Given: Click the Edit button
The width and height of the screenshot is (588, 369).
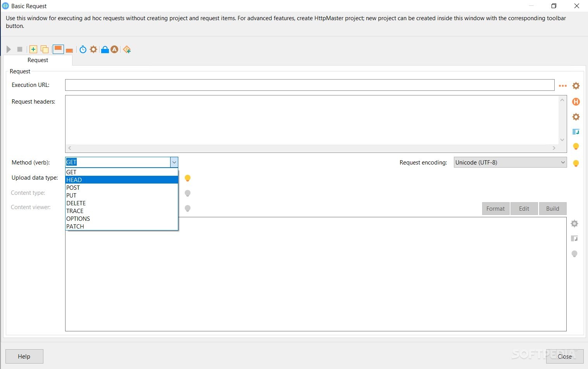Looking at the screenshot, I should 524,209.
